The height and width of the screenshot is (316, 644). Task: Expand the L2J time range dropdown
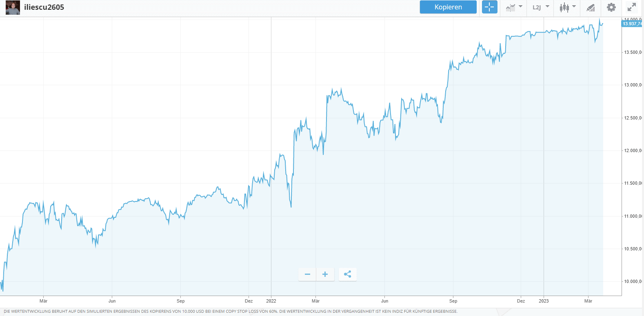click(x=547, y=7)
